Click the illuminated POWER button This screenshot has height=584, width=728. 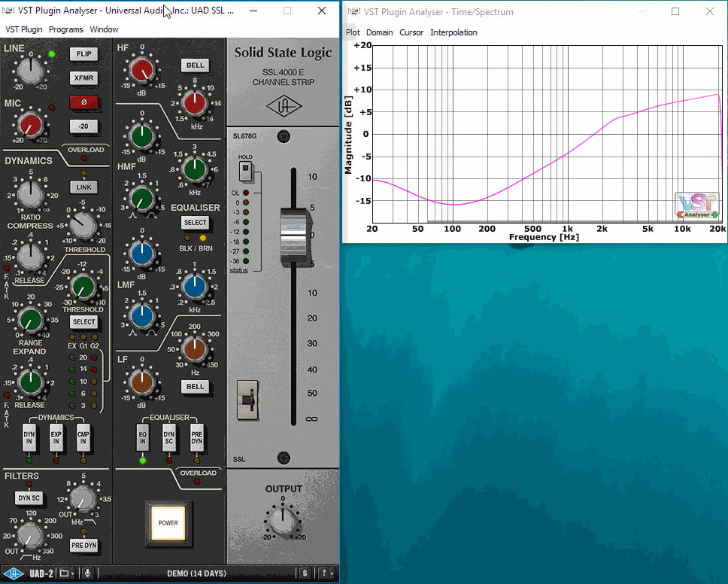click(168, 523)
